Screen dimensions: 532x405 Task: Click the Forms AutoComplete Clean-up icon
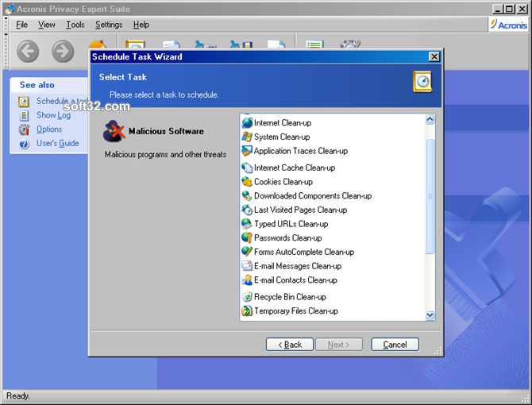tap(247, 252)
